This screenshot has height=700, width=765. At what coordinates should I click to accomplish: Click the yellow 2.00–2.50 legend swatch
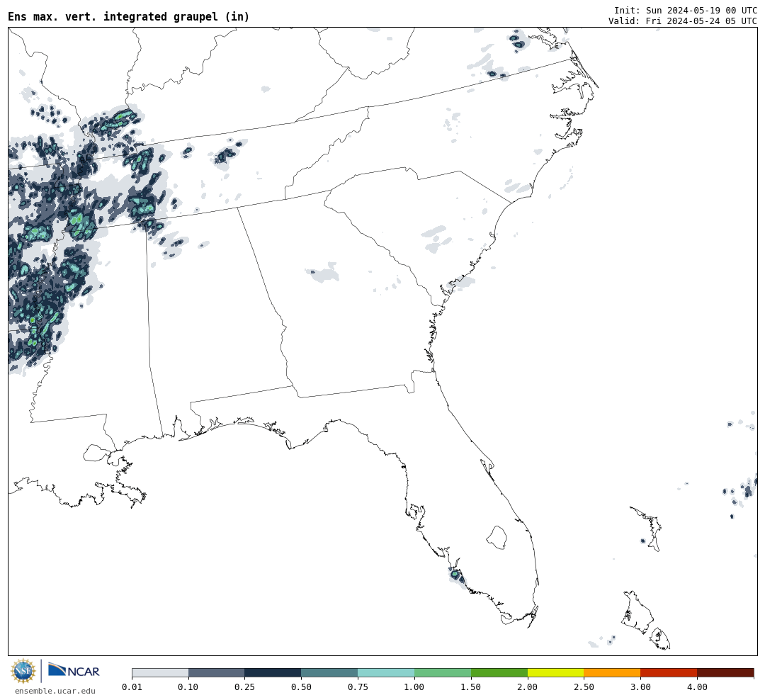coord(556,672)
